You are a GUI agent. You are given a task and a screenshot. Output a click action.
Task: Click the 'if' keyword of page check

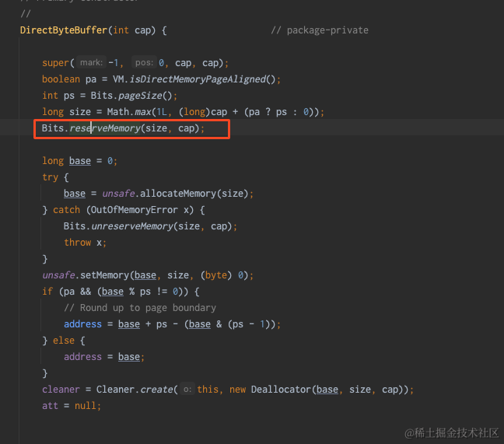point(47,292)
